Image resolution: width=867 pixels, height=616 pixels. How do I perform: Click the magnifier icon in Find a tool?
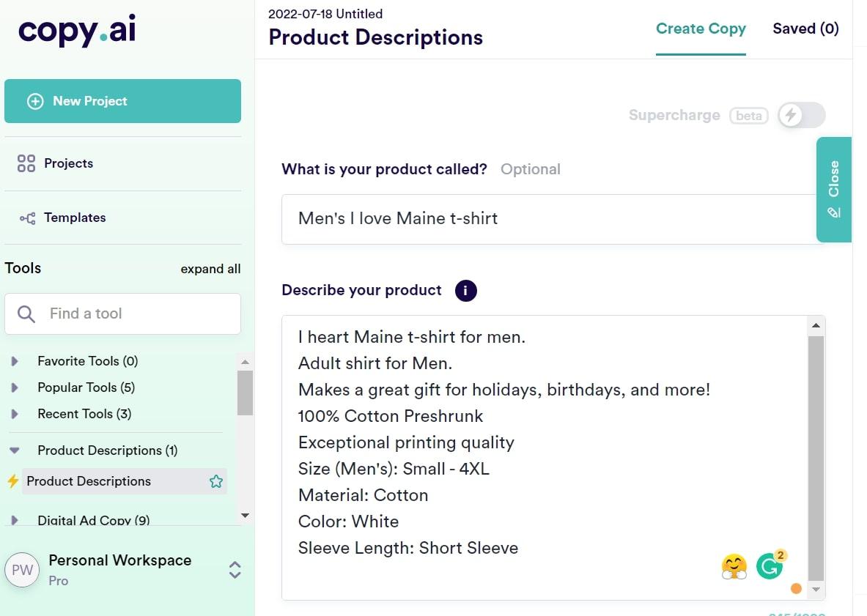[26, 314]
